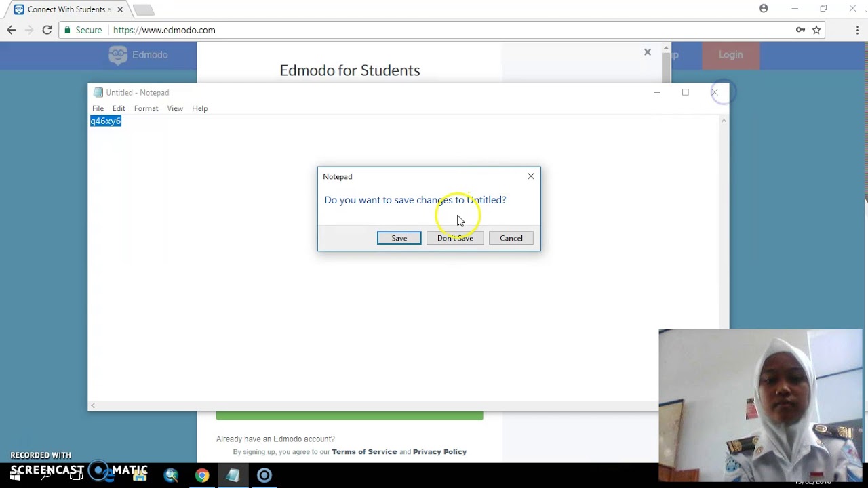Click the Notepad vertical scrollbar up arrow

724,121
